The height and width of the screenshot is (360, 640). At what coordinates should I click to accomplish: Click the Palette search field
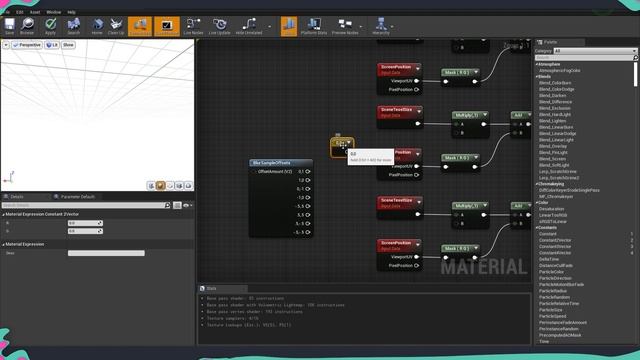586,58
